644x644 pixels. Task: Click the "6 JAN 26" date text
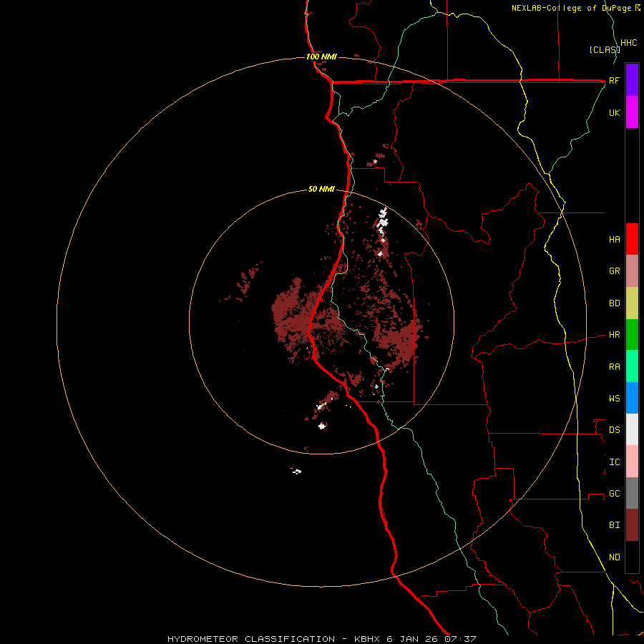[413, 639]
